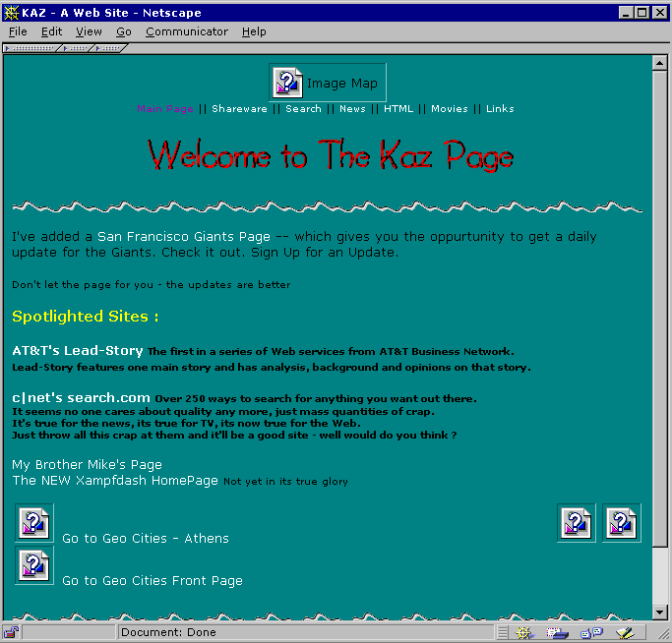
Task: Click the component bar drag handle
Action: (x=503, y=632)
